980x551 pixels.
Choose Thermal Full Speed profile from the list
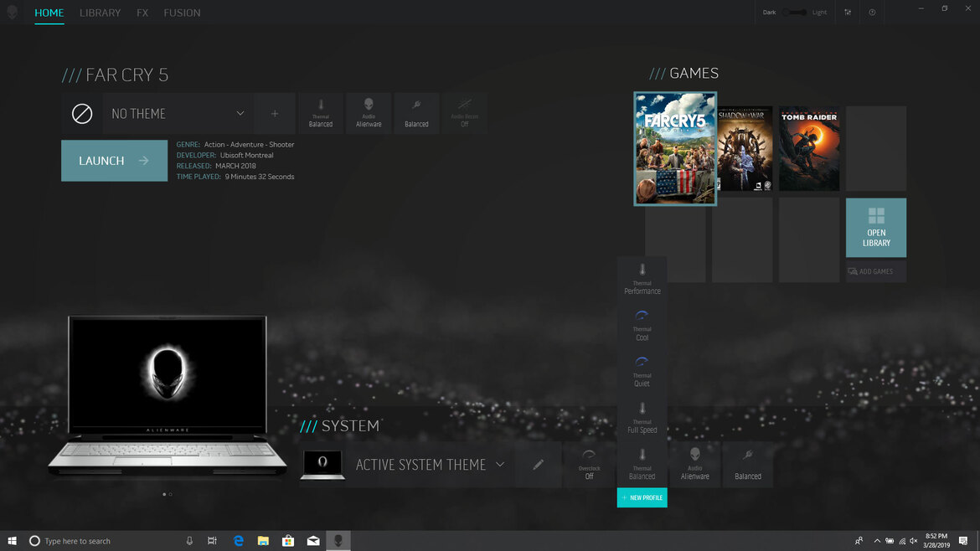point(642,419)
